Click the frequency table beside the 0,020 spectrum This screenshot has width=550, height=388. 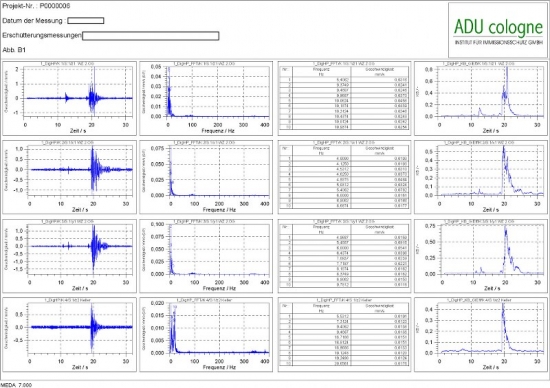[344, 335]
